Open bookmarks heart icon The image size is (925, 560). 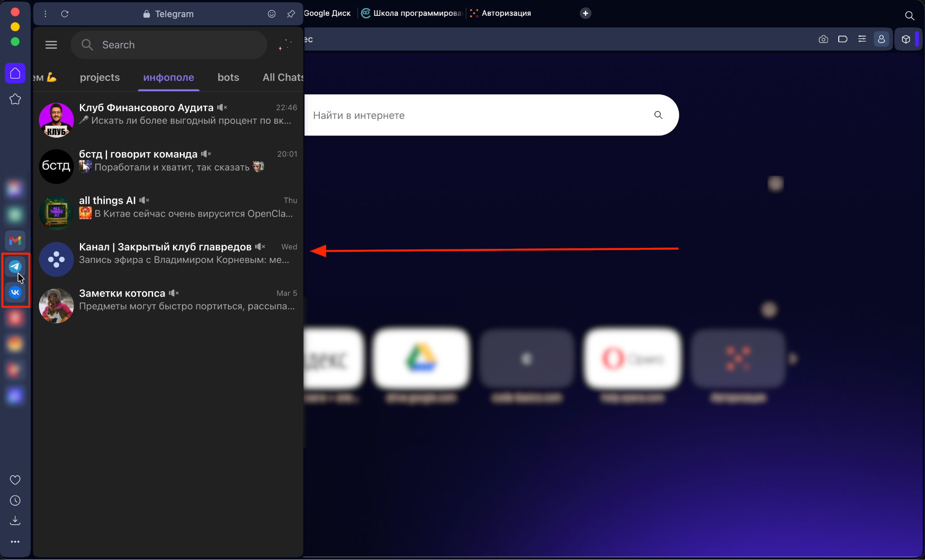click(x=15, y=480)
